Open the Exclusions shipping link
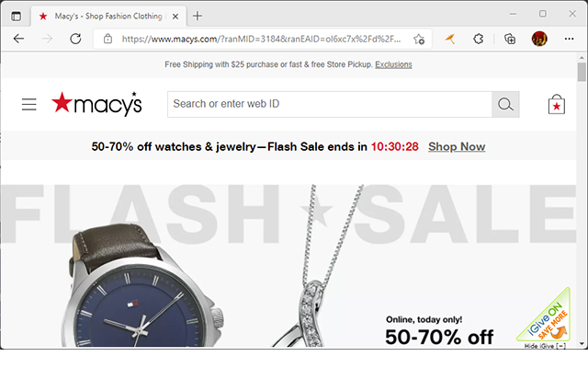The height and width of the screenshot is (368, 588). pyautogui.click(x=393, y=64)
